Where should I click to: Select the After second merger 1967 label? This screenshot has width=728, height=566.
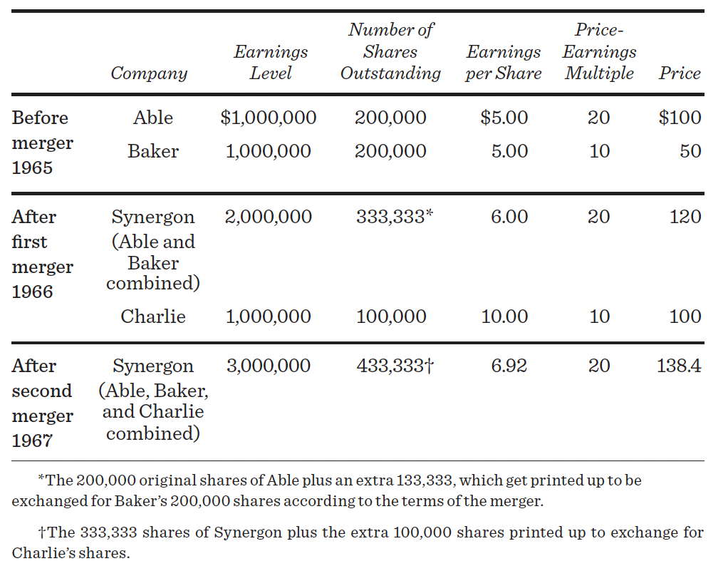(42, 403)
